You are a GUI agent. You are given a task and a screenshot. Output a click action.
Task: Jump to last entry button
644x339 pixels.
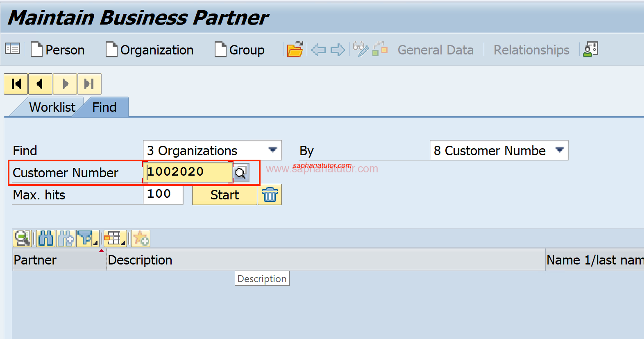[x=89, y=84]
